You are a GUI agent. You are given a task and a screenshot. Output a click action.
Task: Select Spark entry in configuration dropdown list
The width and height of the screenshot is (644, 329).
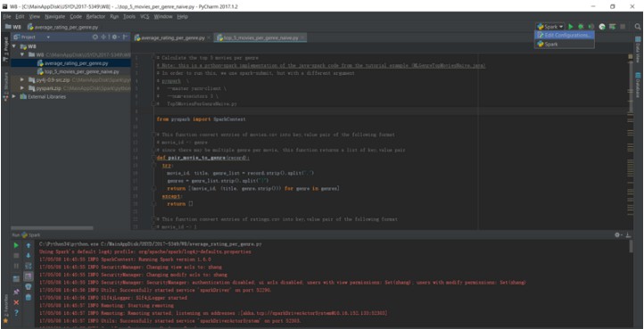(x=565, y=44)
